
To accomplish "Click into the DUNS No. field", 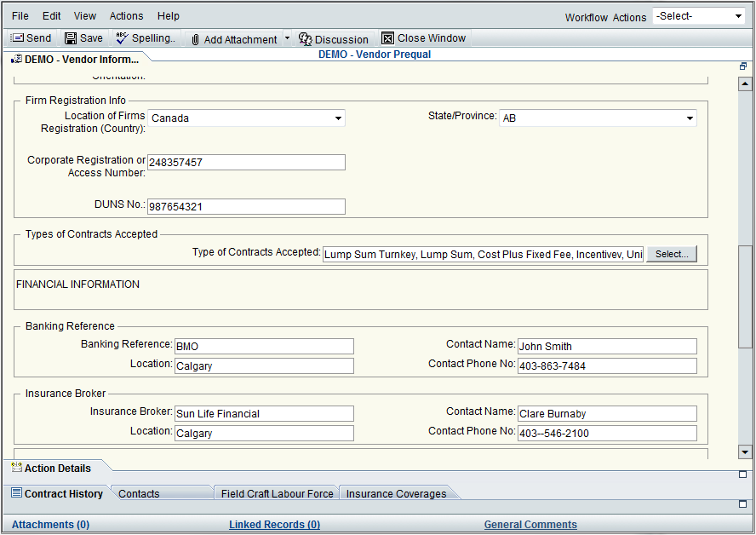I will (246, 207).
